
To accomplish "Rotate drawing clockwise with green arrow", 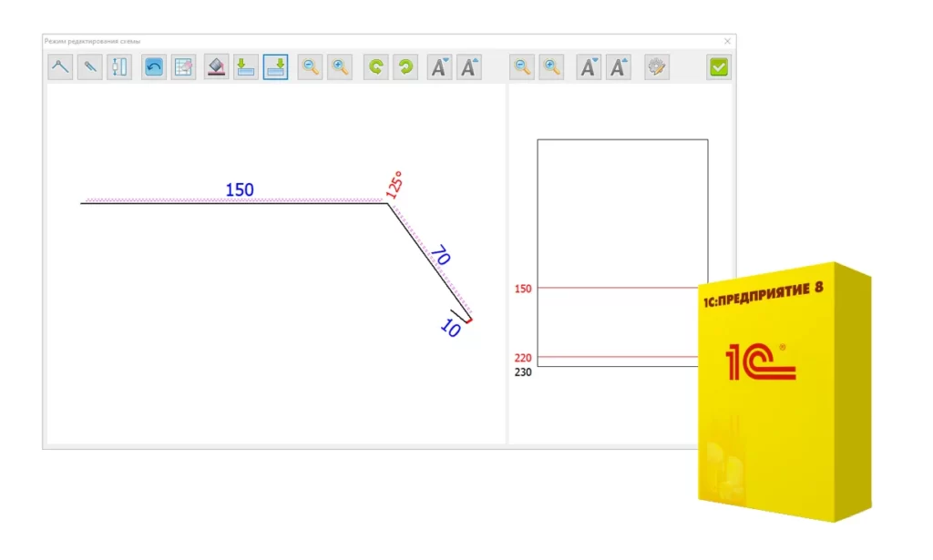I will 405,66.
